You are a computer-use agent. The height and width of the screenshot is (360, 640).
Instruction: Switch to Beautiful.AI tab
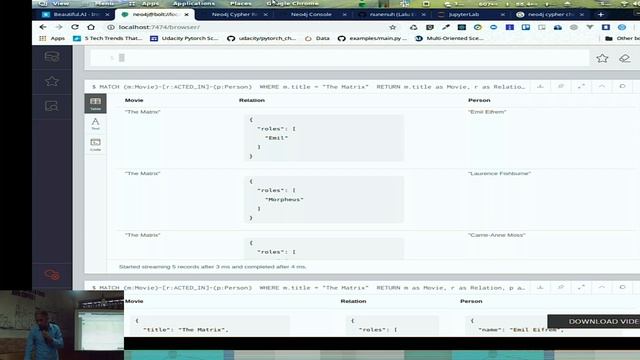[76, 14]
